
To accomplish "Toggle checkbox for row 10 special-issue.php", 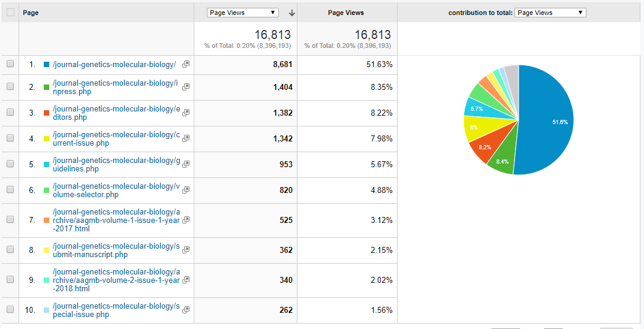I will 10,310.
